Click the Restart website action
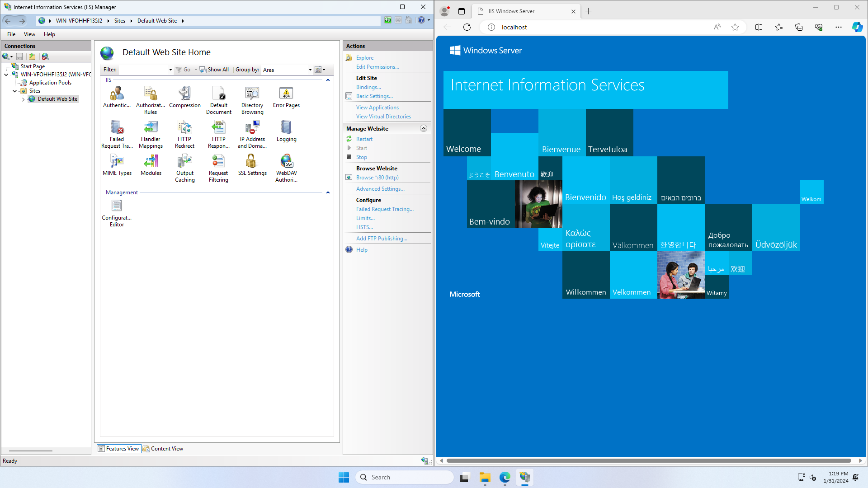 point(364,139)
